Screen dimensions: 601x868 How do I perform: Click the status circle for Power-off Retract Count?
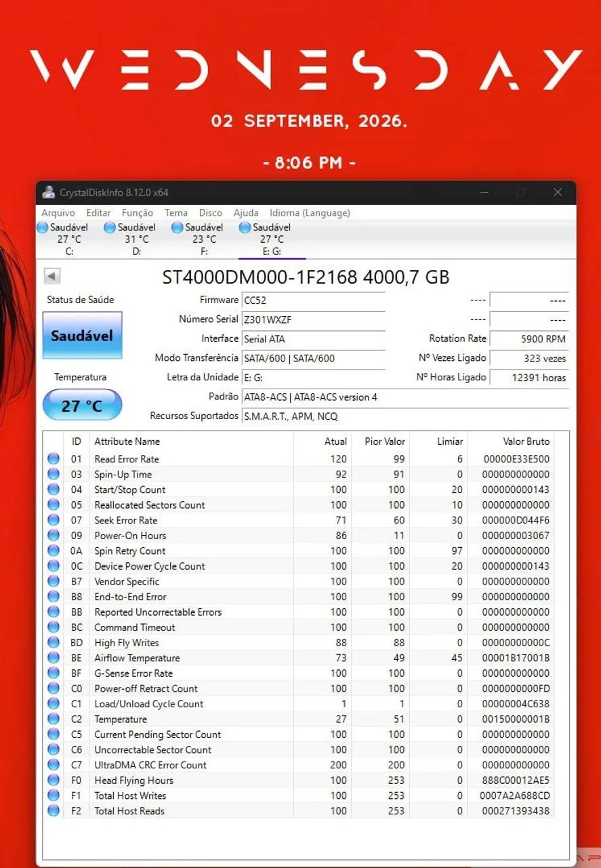54,688
